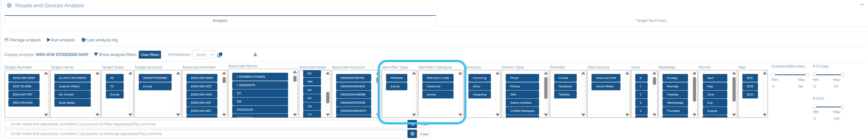Screen dimensions: 868x139
Task: Toggle the SMS Short Code category filter
Action: [x=437, y=78]
